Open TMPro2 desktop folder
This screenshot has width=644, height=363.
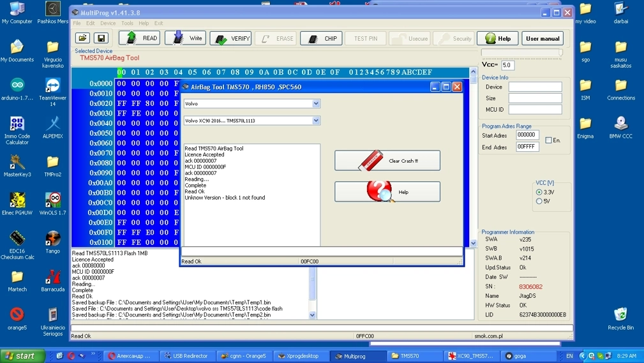52,165
